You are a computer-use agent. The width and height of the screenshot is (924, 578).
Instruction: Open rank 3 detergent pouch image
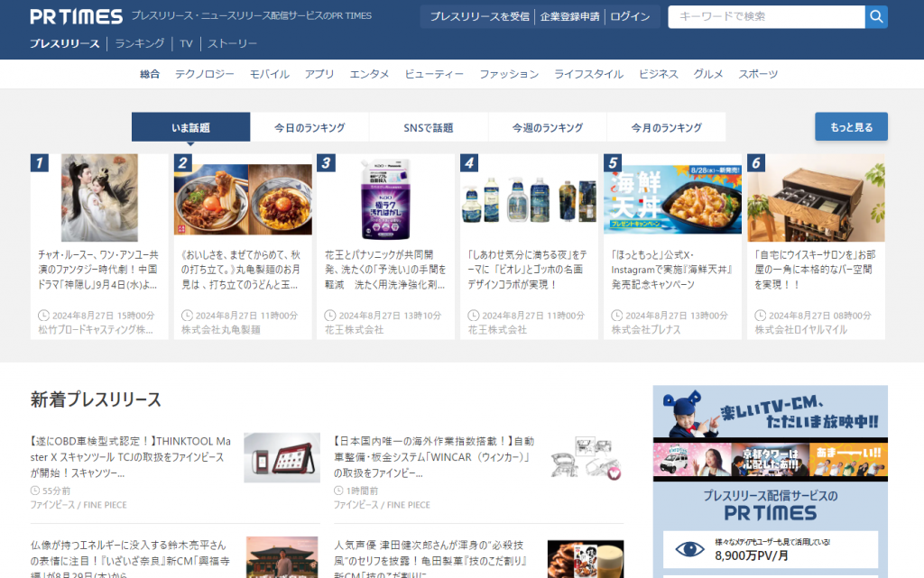(385, 199)
